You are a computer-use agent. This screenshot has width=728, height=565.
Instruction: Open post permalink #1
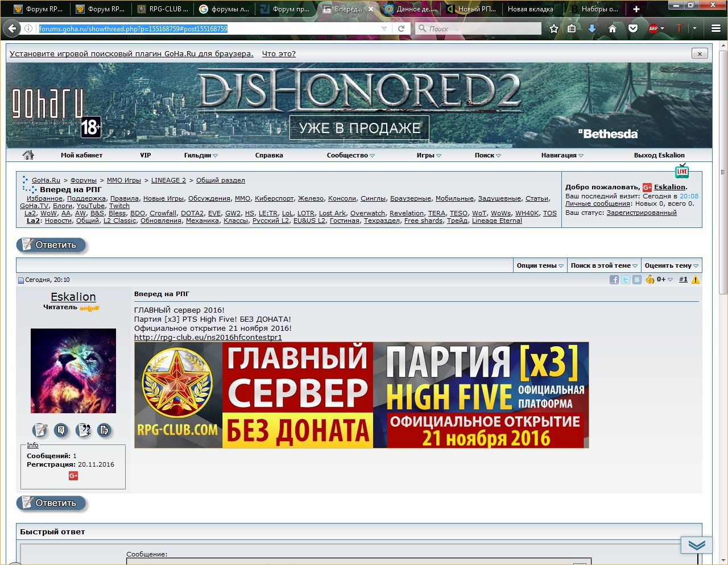pos(683,280)
